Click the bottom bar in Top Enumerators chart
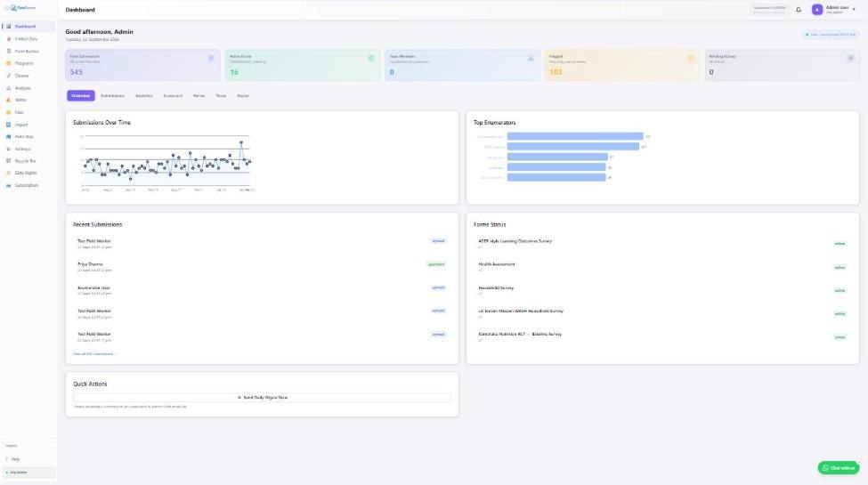 pos(556,177)
